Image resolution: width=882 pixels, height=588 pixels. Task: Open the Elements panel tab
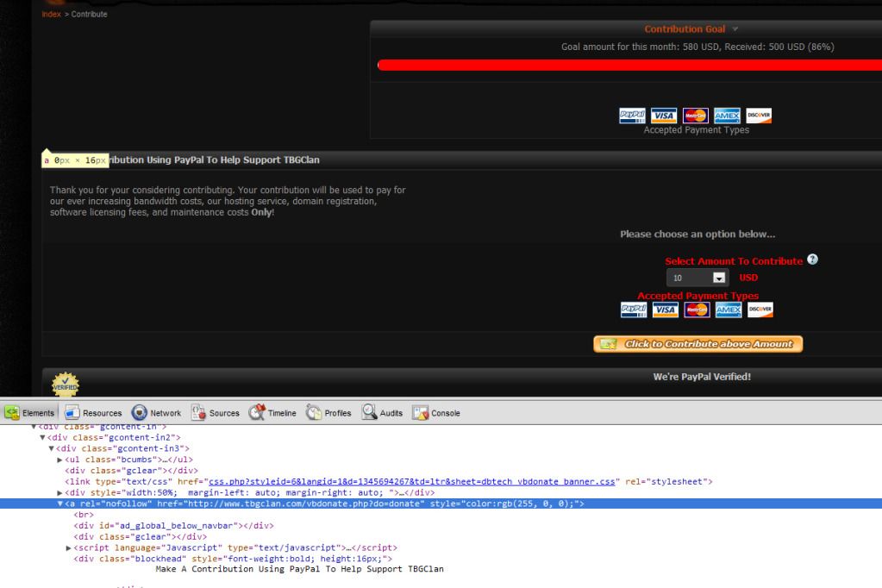pyautogui.click(x=29, y=413)
